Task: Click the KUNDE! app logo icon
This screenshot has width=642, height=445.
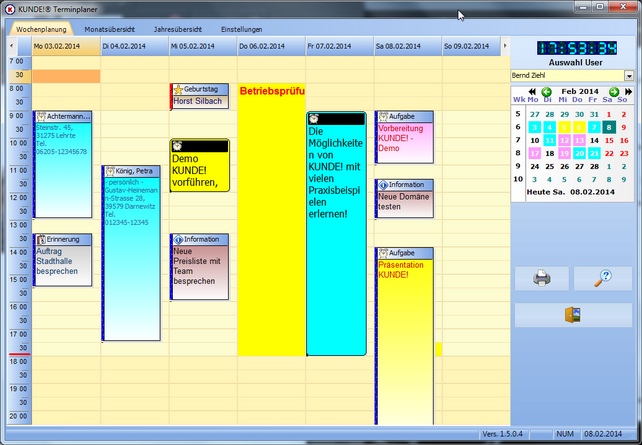Action: [9, 9]
